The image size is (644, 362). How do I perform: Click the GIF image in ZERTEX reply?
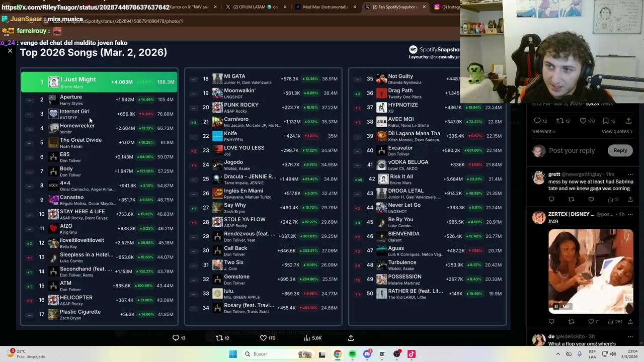point(591,271)
